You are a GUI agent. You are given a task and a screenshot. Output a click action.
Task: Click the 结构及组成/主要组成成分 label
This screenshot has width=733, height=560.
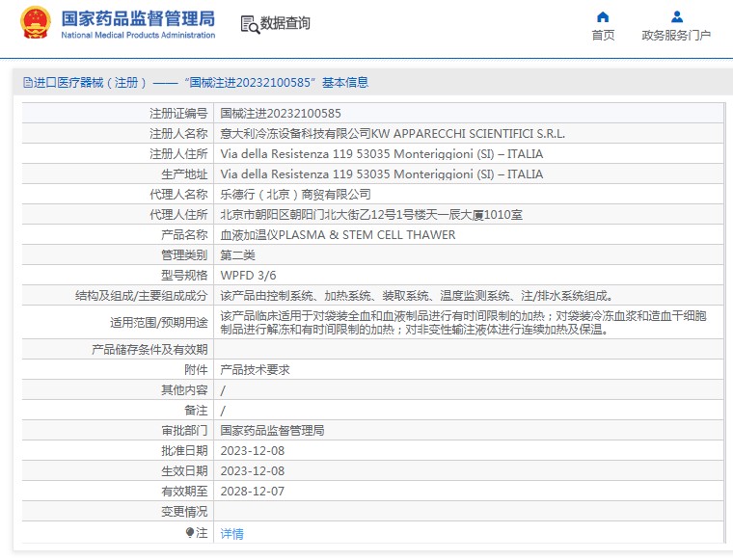(x=141, y=296)
